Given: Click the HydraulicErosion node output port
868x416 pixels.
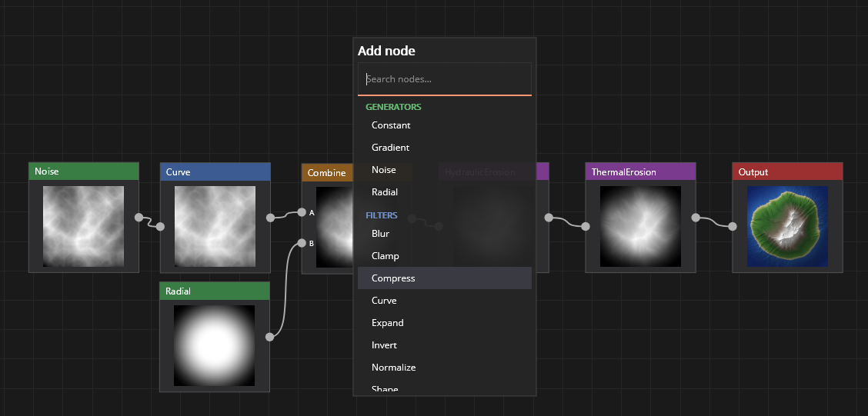Looking at the screenshot, I should 549,218.
